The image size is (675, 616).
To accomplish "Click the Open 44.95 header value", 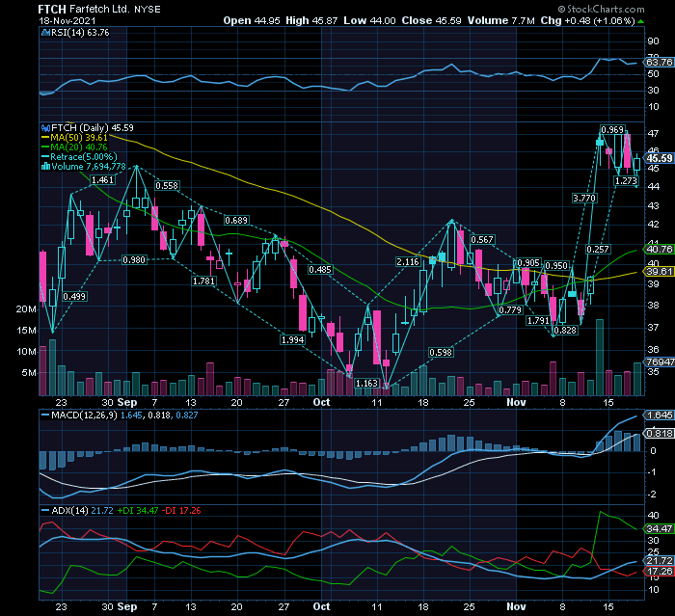I will (x=252, y=20).
